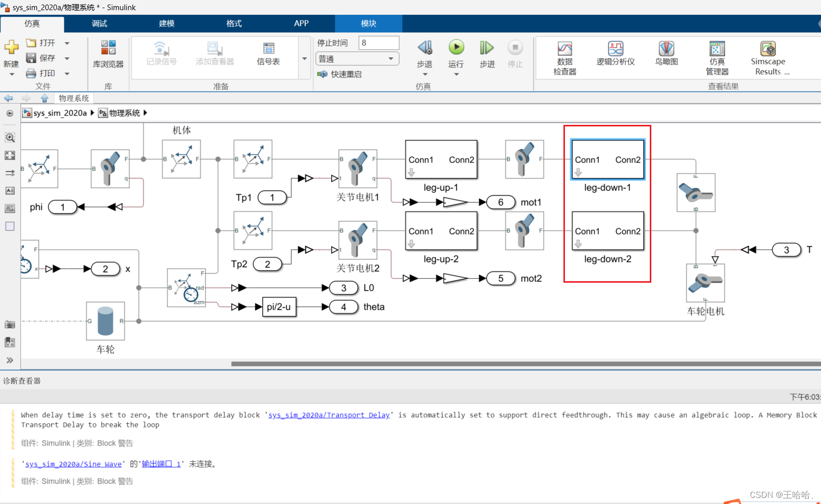Click the Open (打开) folder icon
Image resolution: width=821 pixels, height=504 pixels.
click(x=31, y=43)
